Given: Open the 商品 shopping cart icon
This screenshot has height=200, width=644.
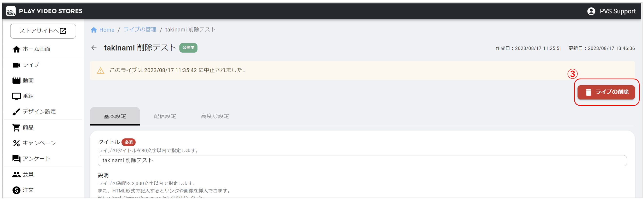Looking at the screenshot, I should click(x=16, y=127).
